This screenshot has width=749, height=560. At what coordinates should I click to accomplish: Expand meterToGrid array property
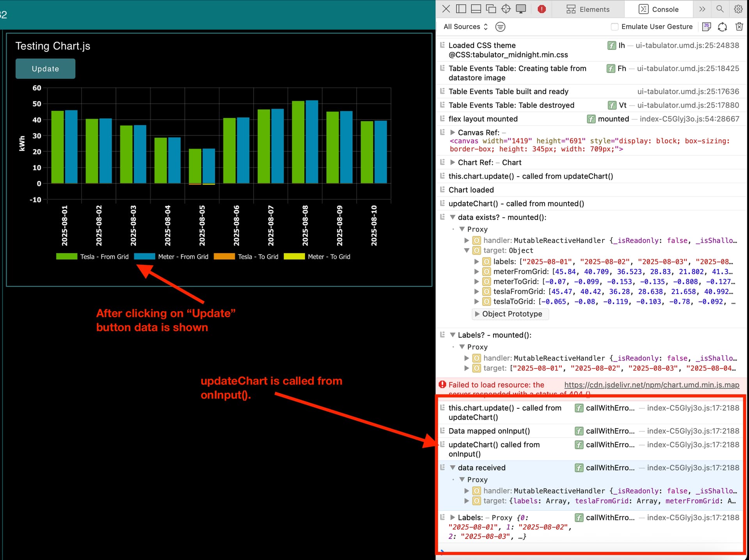[476, 281]
